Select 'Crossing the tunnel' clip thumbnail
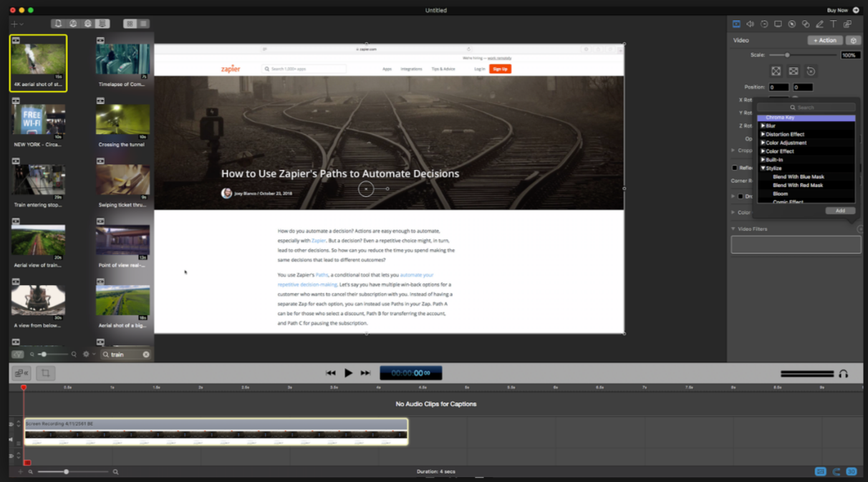868x482 pixels. (x=122, y=120)
